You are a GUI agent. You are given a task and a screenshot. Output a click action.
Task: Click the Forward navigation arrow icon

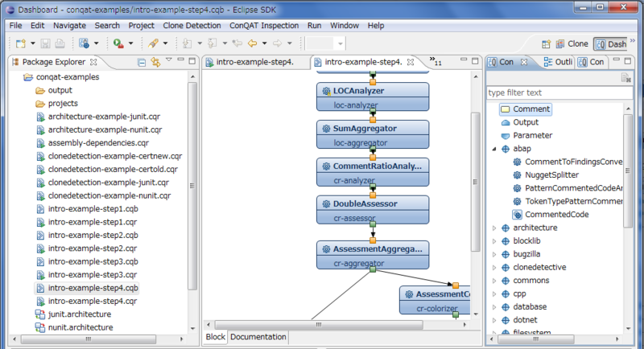pyautogui.click(x=278, y=43)
